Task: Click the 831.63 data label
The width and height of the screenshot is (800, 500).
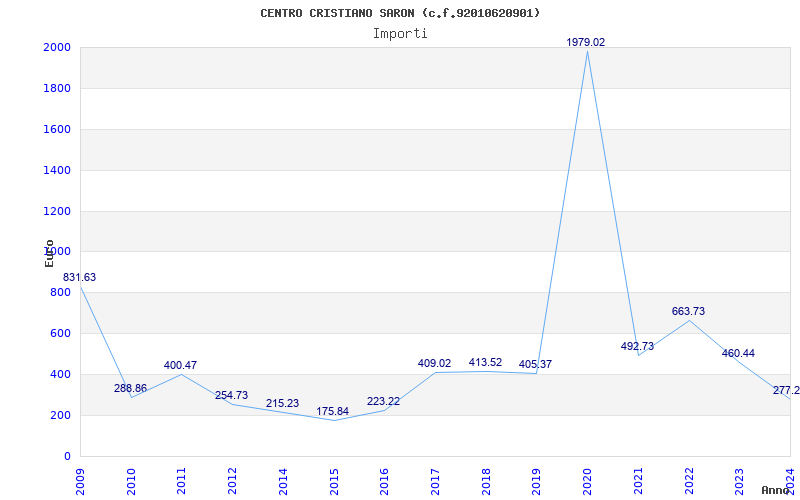Action: (x=79, y=278)
